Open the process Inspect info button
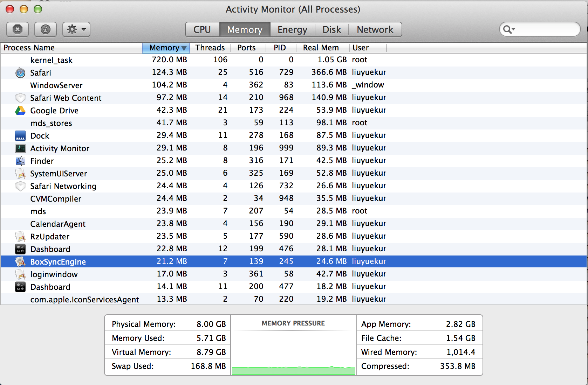 click(46, 29)
